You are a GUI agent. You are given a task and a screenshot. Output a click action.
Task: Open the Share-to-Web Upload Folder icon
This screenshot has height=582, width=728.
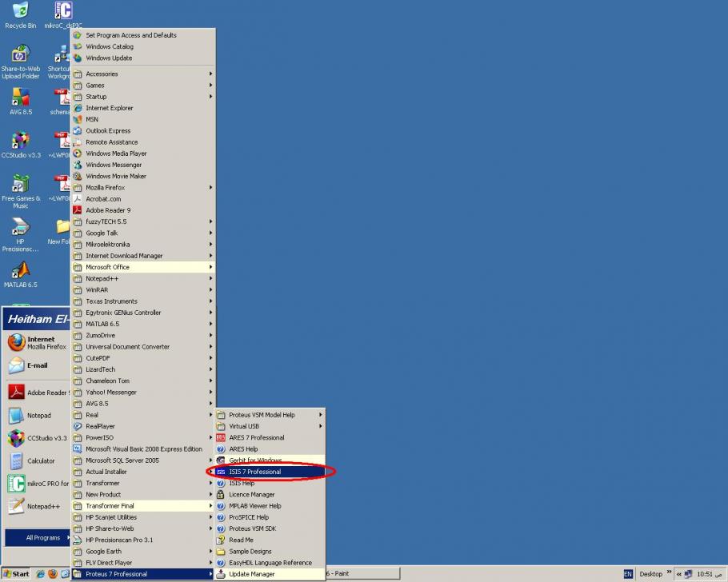[x=21, y=62]
